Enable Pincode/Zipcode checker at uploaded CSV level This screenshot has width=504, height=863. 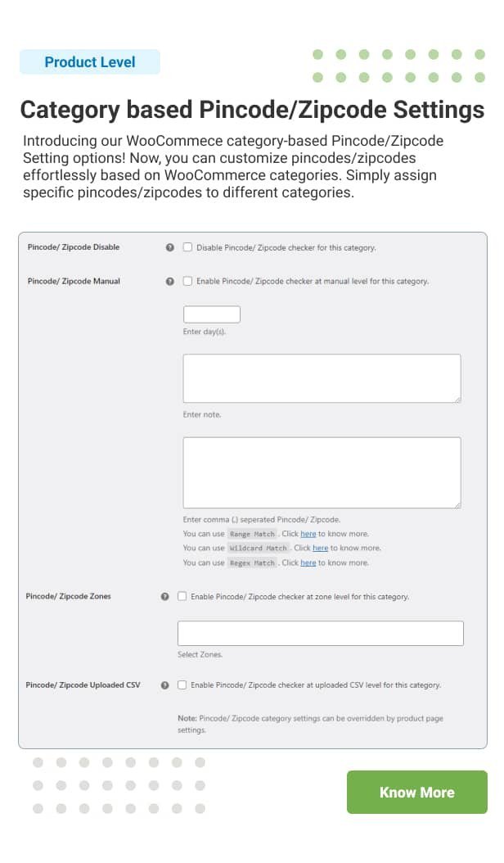pyautogui.click(x=182, y=685)
